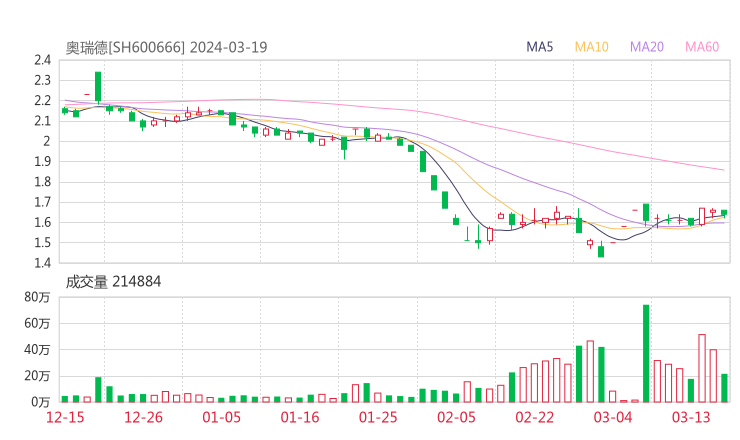Screen dimensions: 740x440
Task: Click the 1.6 price axis label
Action: coord(42,222)
